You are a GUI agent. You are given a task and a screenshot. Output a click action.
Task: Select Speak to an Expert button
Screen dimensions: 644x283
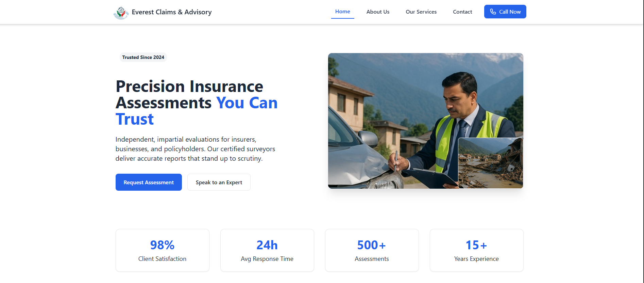[x=219, y=182]
